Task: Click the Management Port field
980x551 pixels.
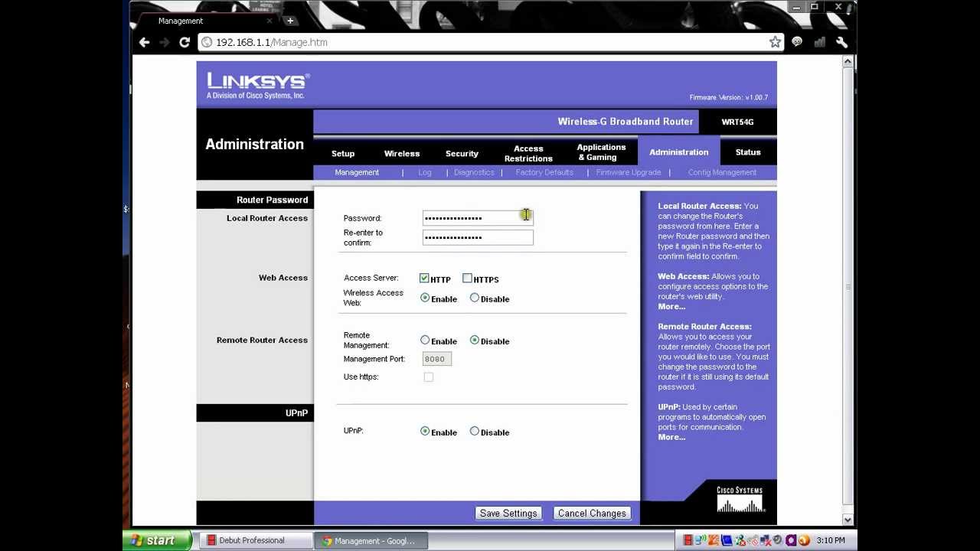Action: [436, 359]
